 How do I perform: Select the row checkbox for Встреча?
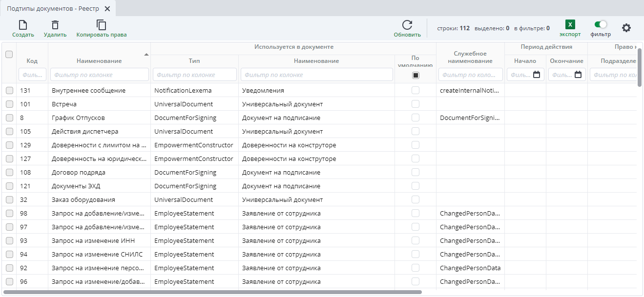coord(9,104)
